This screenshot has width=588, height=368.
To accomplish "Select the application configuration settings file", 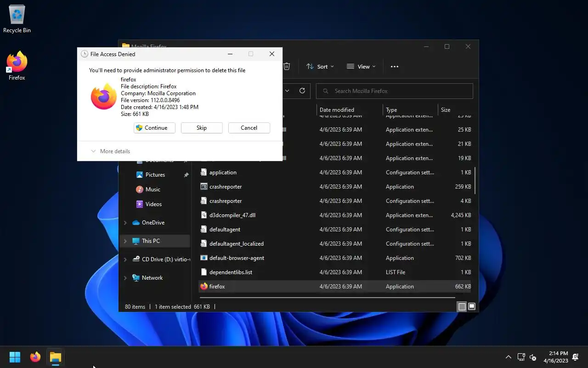I will pos(335,172).
